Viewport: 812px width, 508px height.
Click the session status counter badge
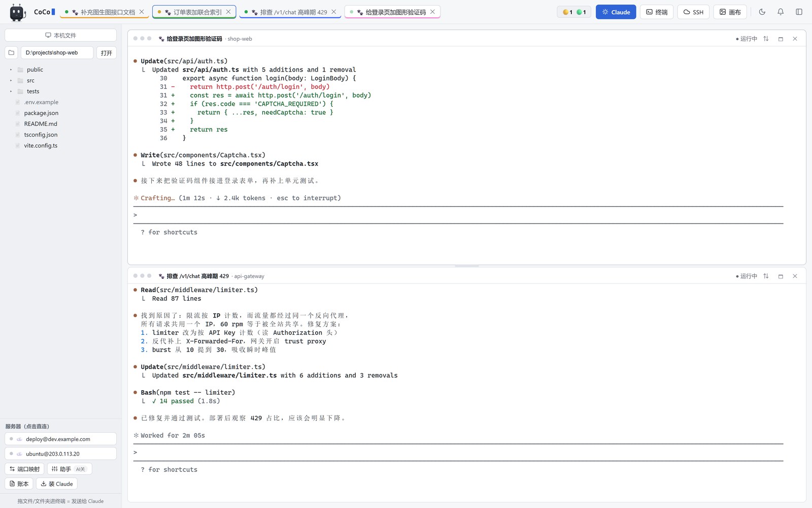point(574,12)
